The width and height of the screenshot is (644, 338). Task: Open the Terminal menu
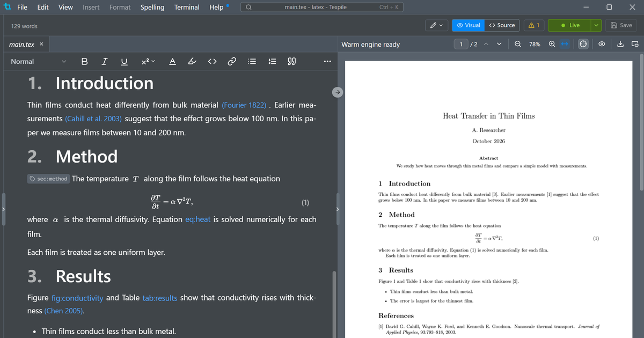(187, 7)
